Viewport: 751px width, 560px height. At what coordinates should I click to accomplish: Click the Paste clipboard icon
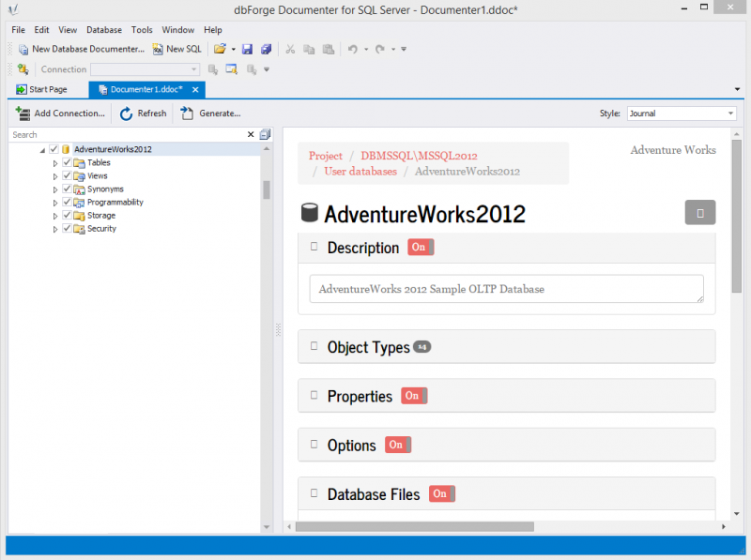pyautogui.click(x=329, y=49)
